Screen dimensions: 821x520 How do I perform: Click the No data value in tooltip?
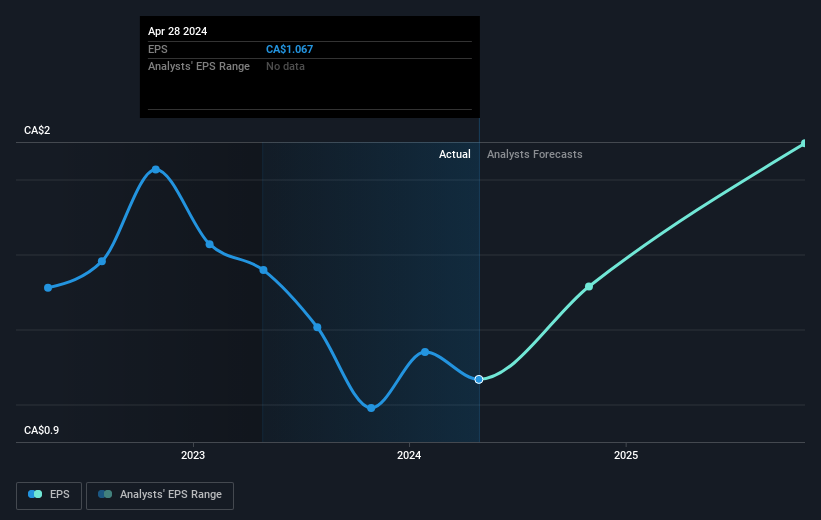pos(285,67)
